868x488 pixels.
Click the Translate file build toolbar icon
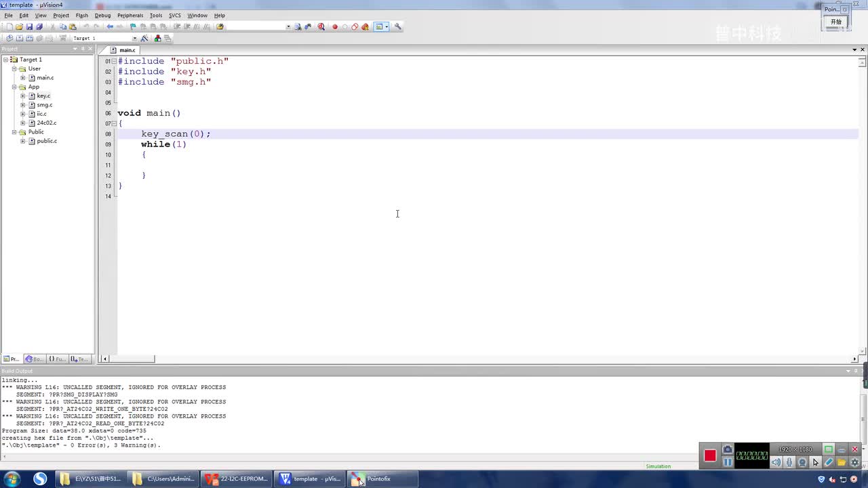(9, 38)
